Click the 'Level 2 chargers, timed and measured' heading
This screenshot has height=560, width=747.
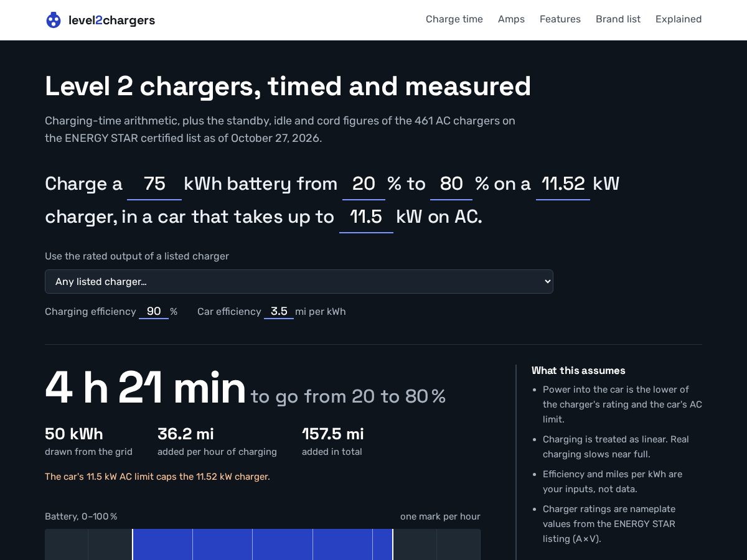click(288, 86)
